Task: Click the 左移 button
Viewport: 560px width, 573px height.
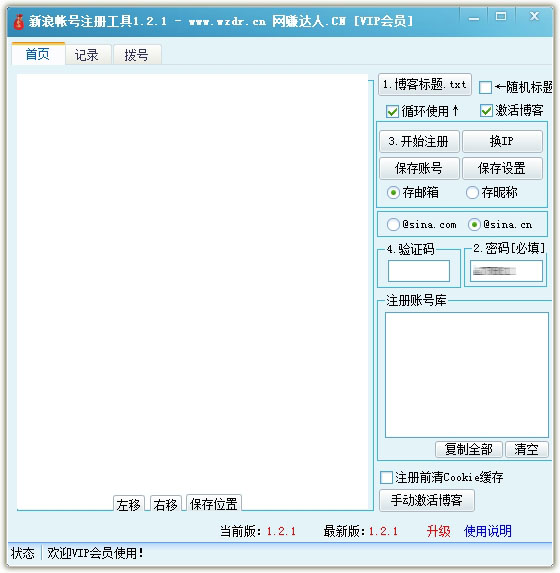Action: click(x=129, y=504)
